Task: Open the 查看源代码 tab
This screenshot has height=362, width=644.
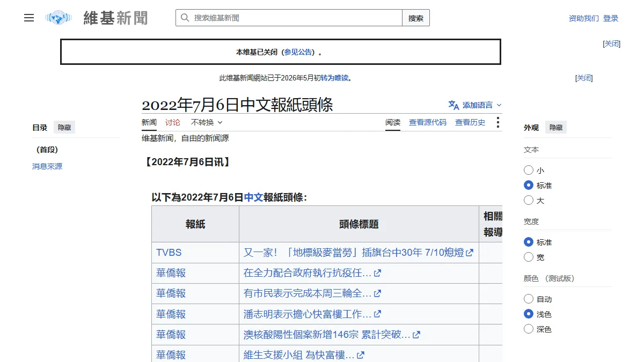Action: coord(428,122)
